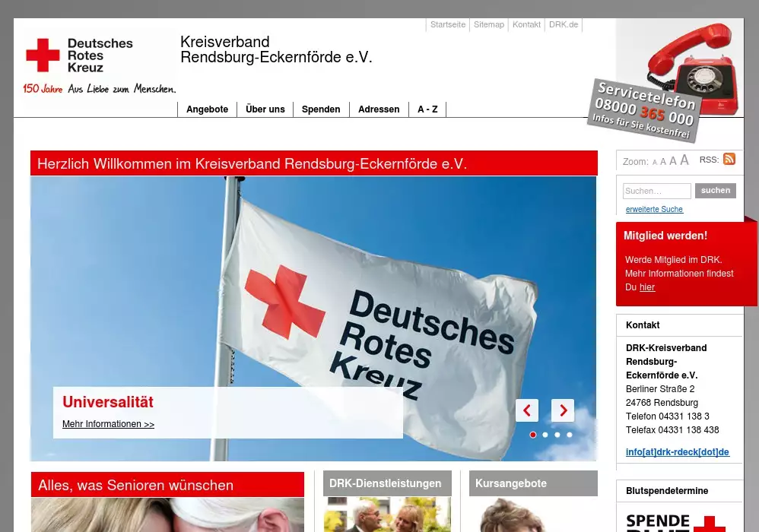This screenshot has height=532, width=759.
Task: Click the Sitemap link in top bar
Action: coord(488,25)
